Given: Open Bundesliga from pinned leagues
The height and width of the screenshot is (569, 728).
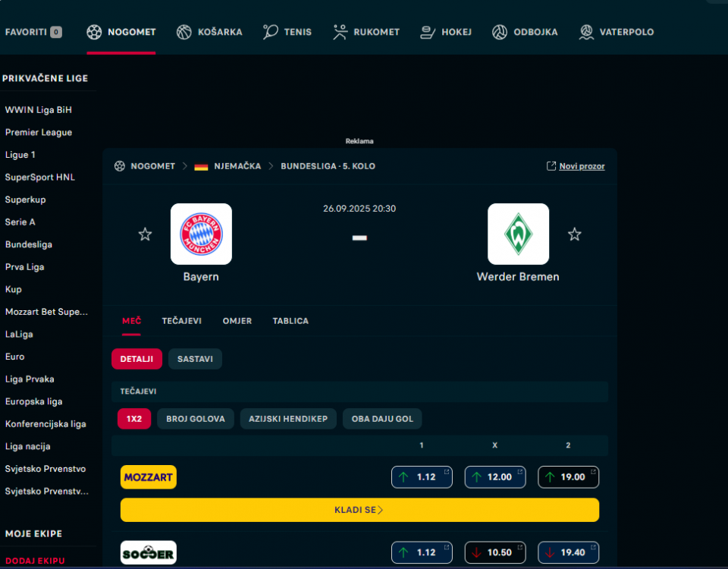Looking at the screenshot, I should pos(28,244).
